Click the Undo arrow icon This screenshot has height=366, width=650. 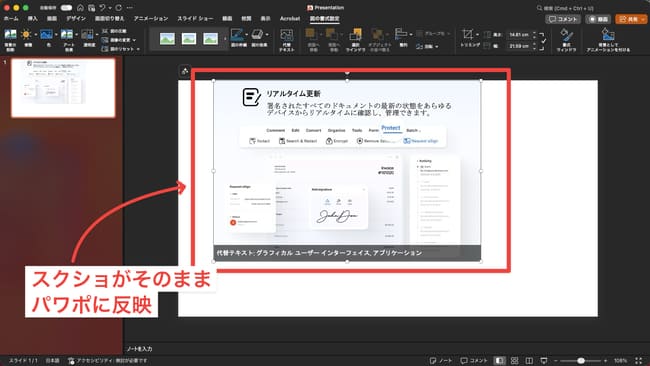102,8
